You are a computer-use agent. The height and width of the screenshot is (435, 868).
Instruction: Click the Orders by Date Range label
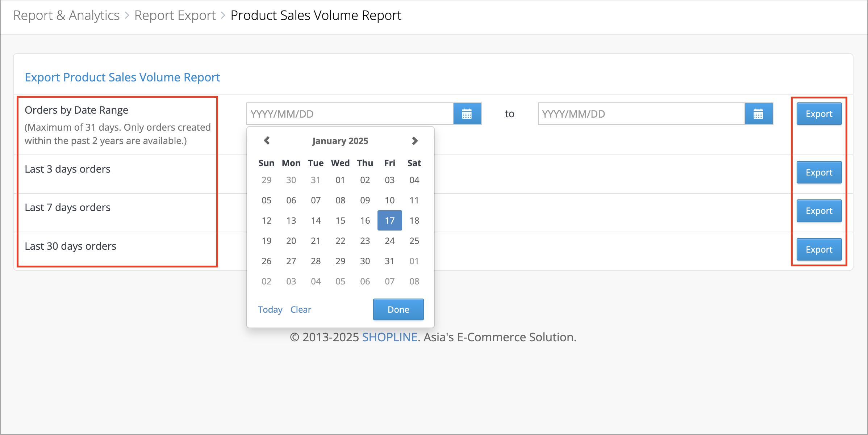tap(76, 110)
